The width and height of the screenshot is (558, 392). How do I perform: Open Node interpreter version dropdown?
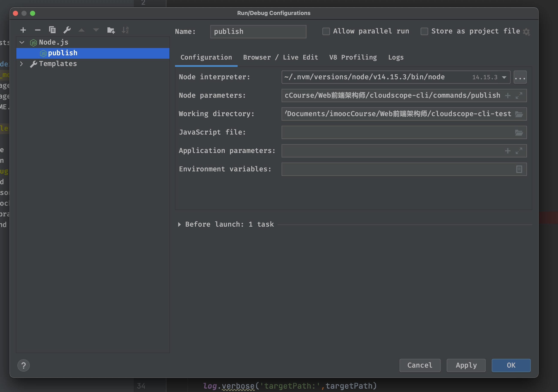[x=504, y=77]
